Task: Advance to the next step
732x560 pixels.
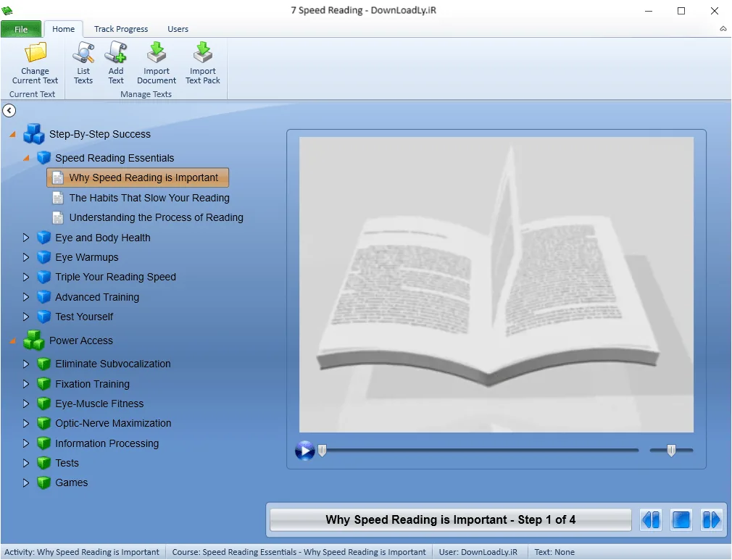Action: coord(712,520)
